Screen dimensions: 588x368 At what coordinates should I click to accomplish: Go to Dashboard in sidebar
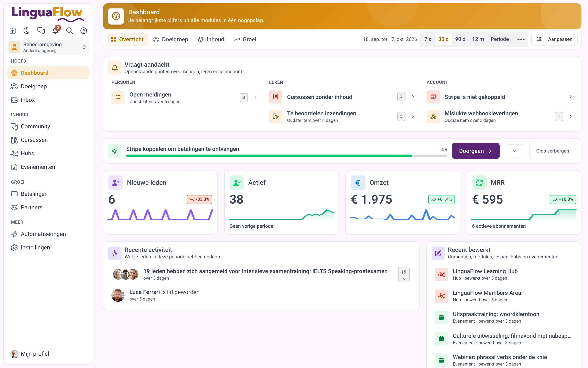pyautogui.click(x=48, y=73)
